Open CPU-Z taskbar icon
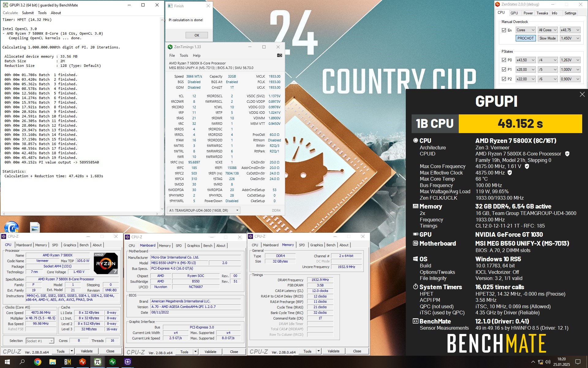588x368 pixels. pos(127,362)
